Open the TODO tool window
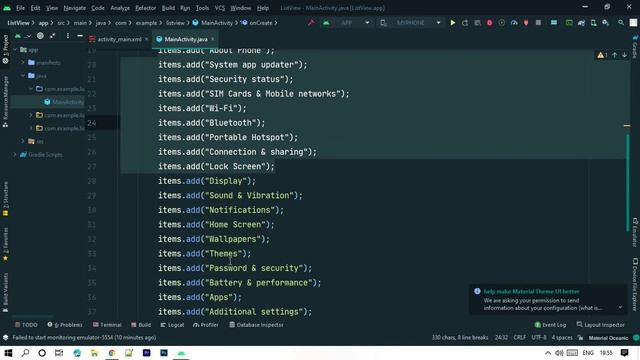 [x=26, y=325]
